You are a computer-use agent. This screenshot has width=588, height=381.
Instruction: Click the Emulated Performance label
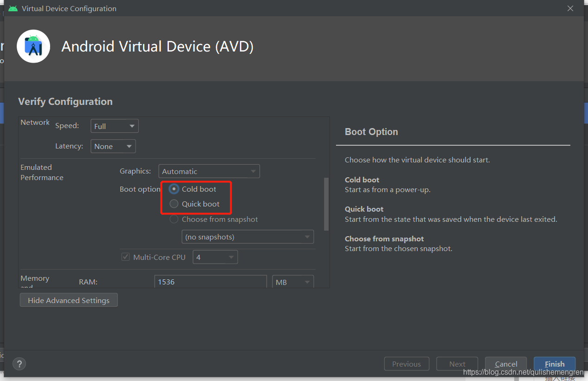click(42, 172)
